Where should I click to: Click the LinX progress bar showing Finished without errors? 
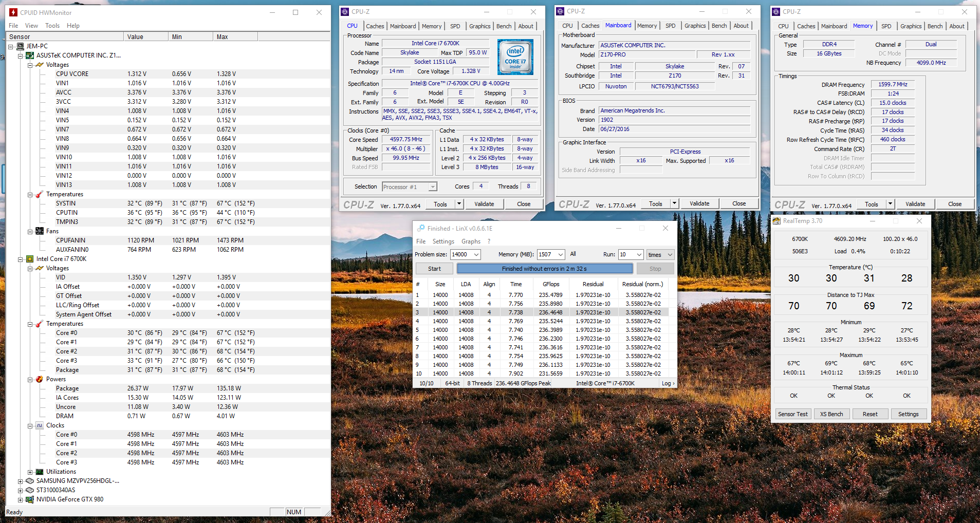[545, 269]
